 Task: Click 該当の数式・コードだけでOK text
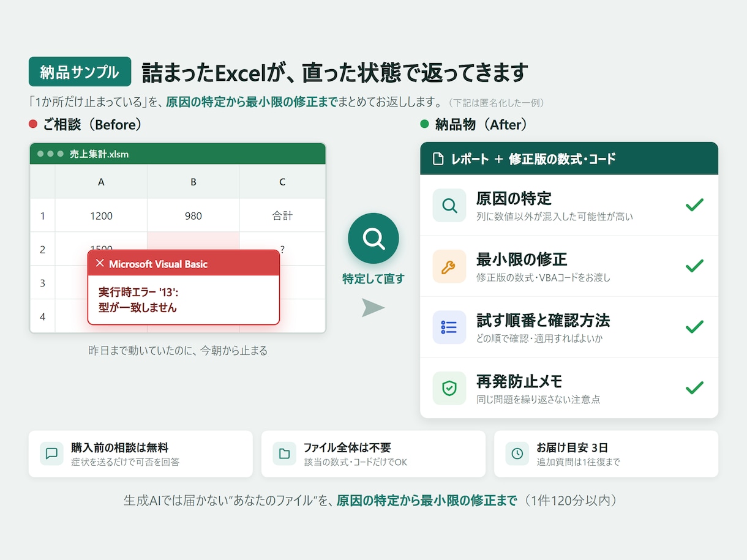(356, 462)
